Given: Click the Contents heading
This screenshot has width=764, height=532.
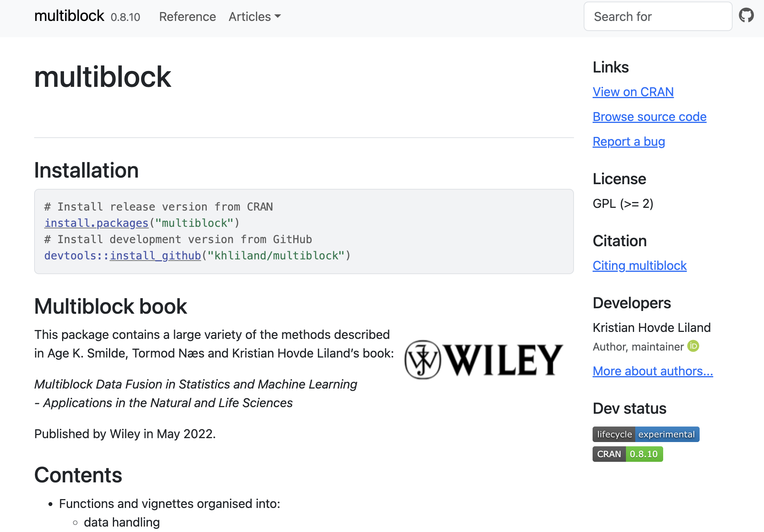Looking at the screenshot, I should pyautogui.click(x=78, y=475).
